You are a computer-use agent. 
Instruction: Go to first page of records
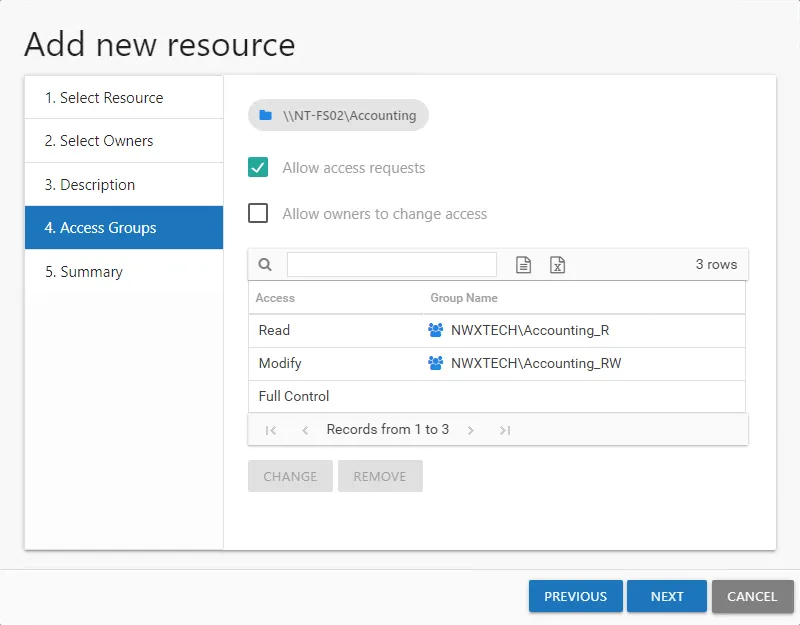tap(271, 430)
